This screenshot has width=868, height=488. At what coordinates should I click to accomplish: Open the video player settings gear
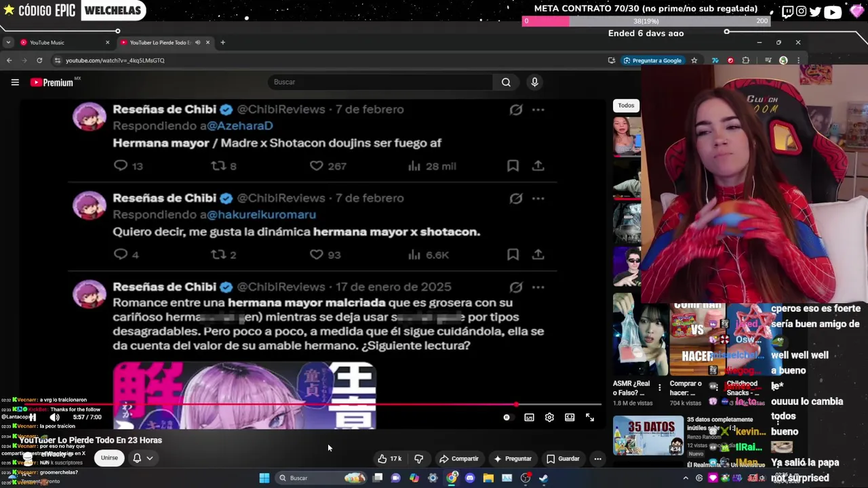(x=549, y=418)
